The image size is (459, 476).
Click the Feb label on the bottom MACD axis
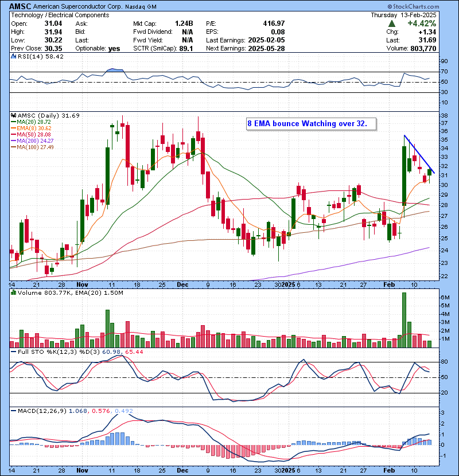(389, 470)
